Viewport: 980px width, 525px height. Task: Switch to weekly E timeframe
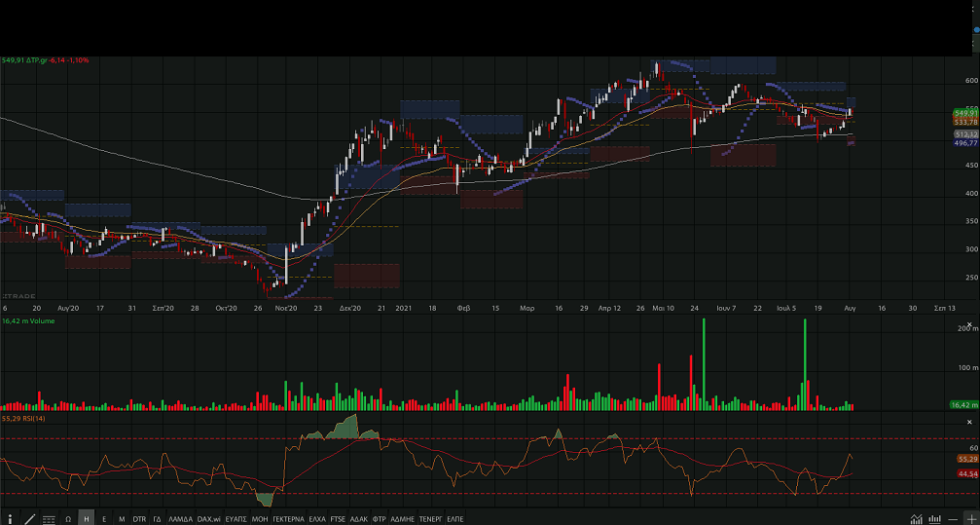point(104,518)
